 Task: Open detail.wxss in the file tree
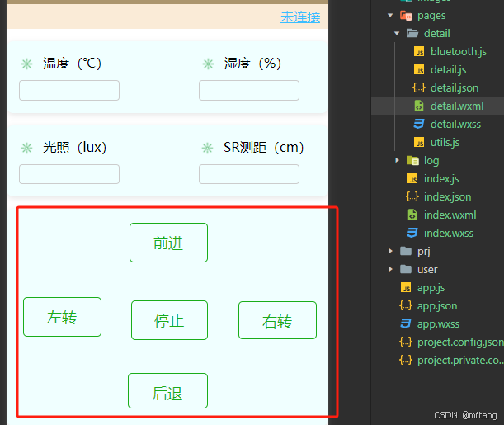coord(456,124)
